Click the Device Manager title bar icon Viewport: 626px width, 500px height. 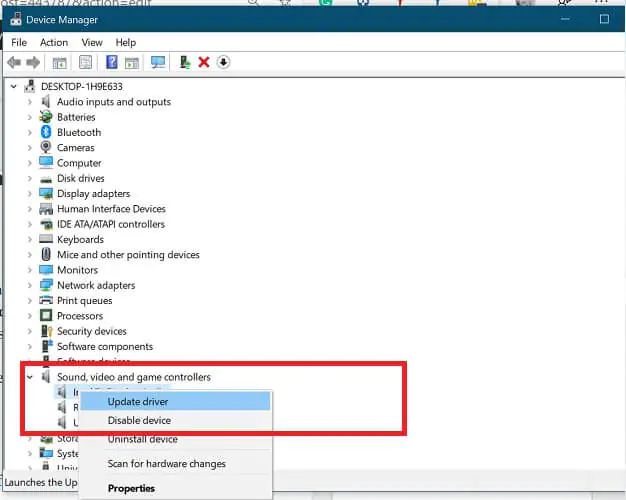tap(16, 19)
